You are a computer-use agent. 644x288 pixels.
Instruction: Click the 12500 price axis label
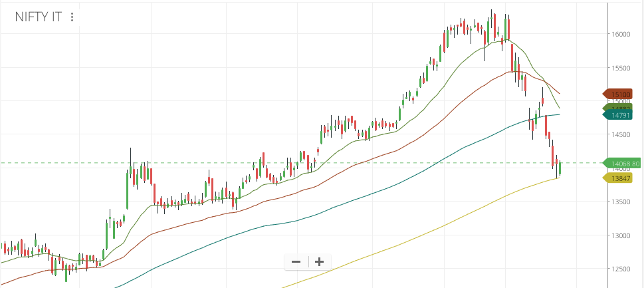point(621,269)
